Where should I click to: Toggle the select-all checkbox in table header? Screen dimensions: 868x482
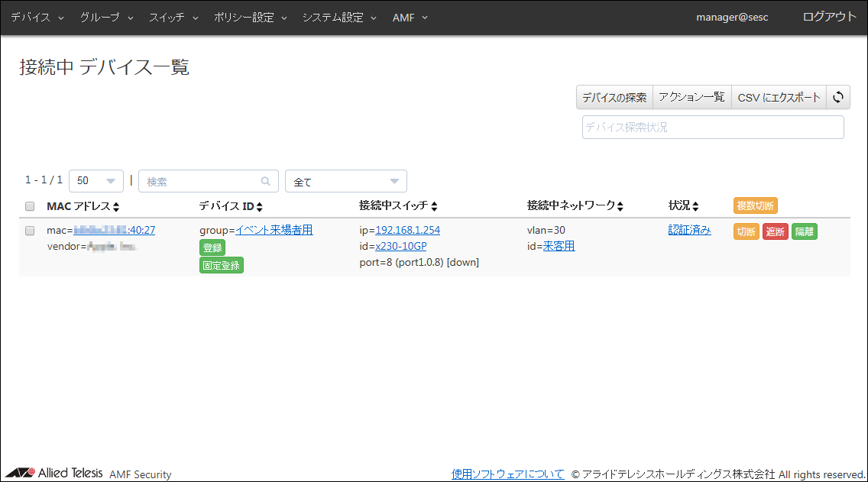click(x=30, y=206)
